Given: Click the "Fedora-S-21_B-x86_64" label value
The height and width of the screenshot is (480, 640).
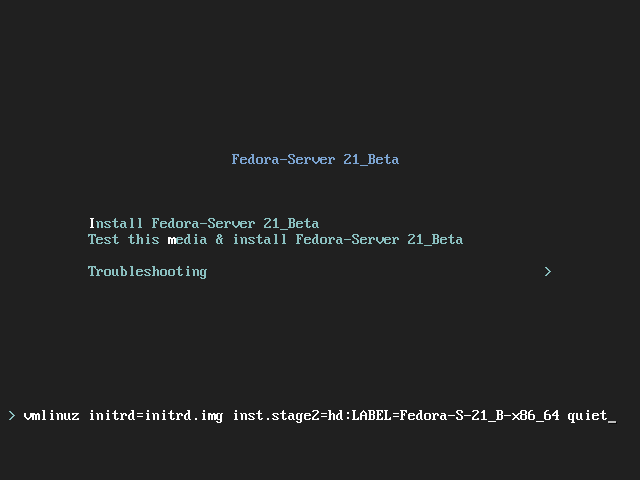Looking at the screenshot, I should click(479, 415).
